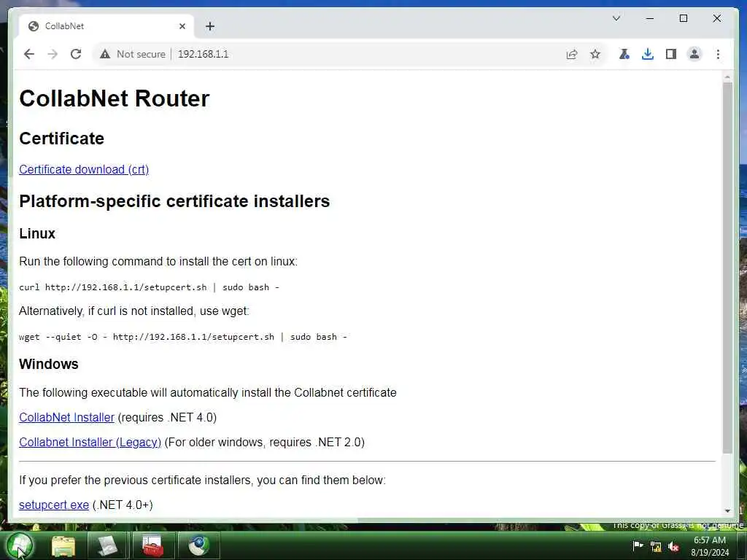This screenshot has height=560, width=747.
Task: Open Certificate download (crt) link
Action: tap(84, 169)
